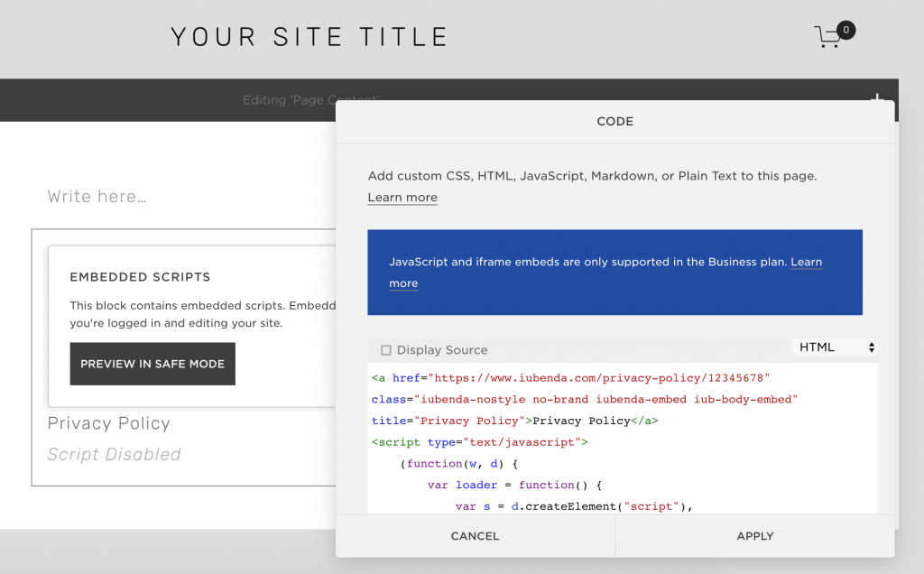
Task: Click the Apply button
Action: (754, 535)
